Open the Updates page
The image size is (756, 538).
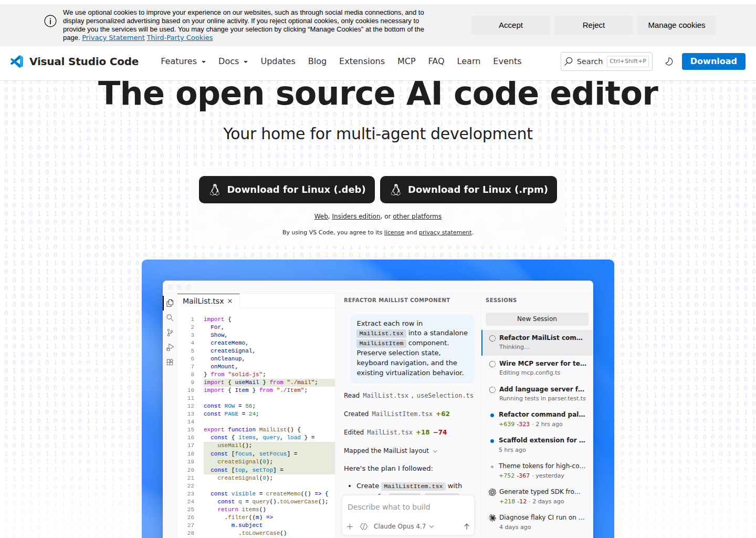click(x=278, y=61)
